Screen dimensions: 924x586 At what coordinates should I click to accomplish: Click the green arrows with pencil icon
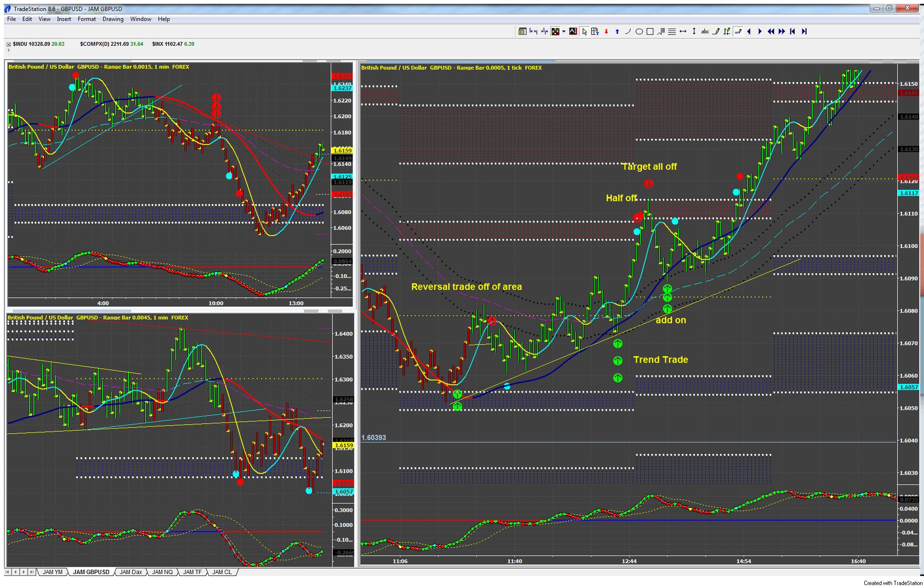[727, 31]
